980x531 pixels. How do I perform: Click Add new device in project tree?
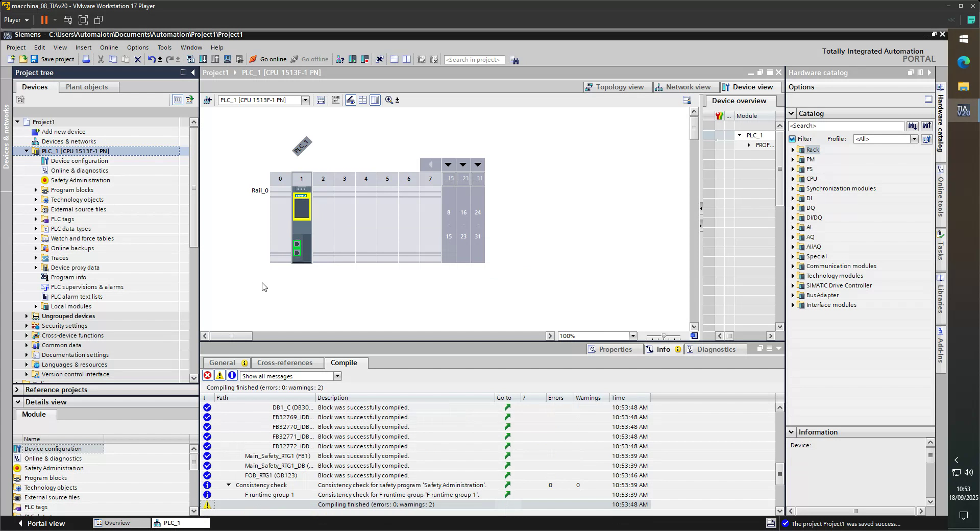64,131
